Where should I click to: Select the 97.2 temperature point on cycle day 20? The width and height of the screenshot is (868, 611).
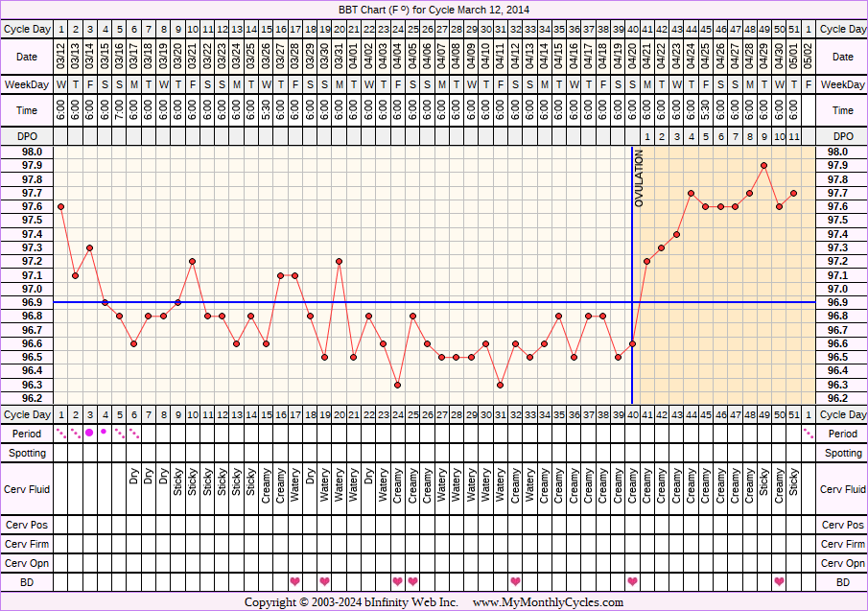click(340, 261)
